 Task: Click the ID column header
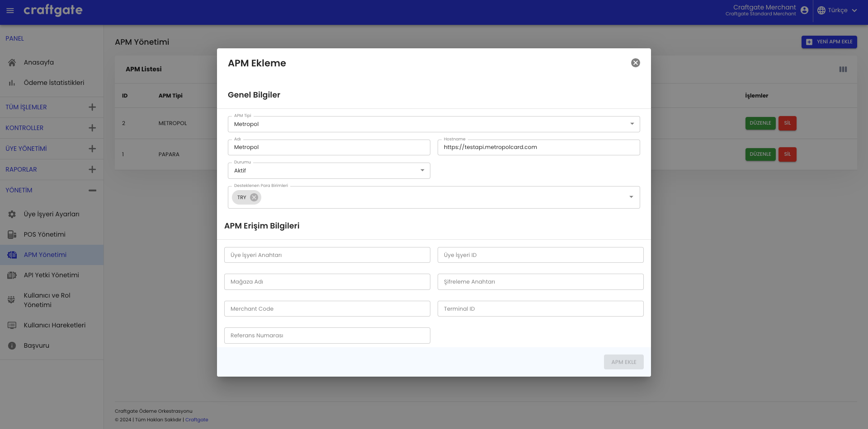click(x=125, y=96)
